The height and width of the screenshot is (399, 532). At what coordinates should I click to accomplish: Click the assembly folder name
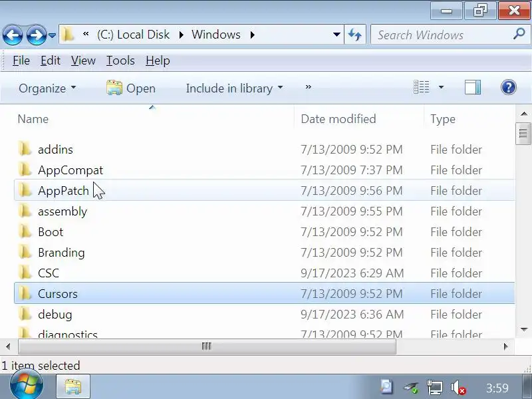click(63, 211)
